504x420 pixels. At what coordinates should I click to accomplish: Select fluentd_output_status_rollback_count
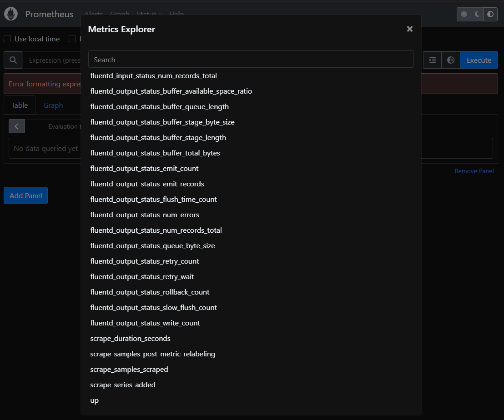[150, 292]
